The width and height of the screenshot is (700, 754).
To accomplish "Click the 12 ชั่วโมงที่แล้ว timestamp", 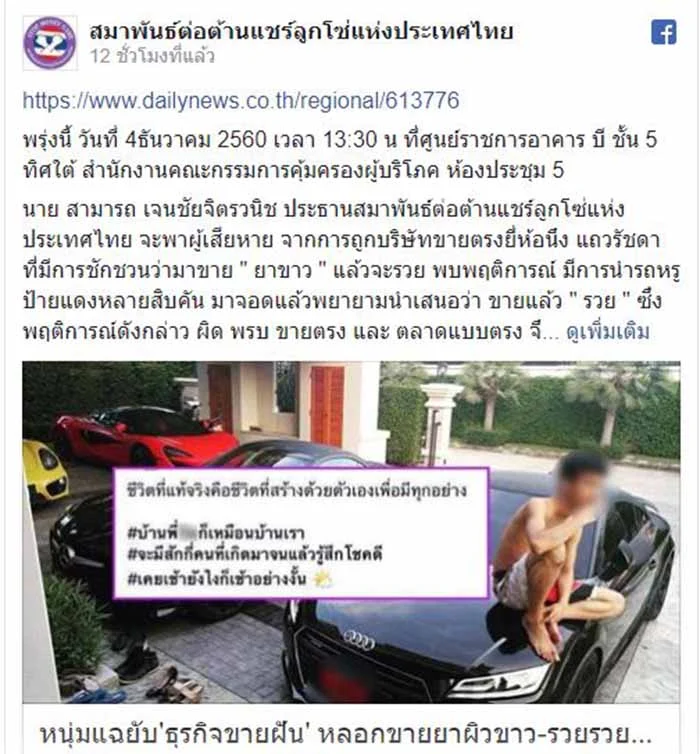I will [152, 56].
